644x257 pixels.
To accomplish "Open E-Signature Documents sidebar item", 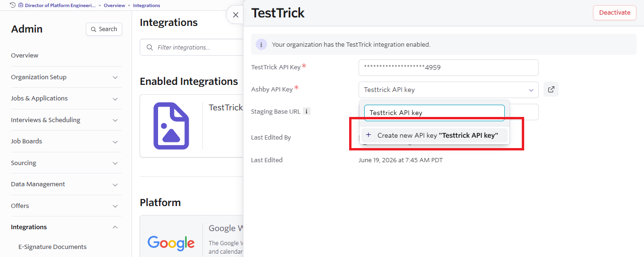I will (52, 247).
